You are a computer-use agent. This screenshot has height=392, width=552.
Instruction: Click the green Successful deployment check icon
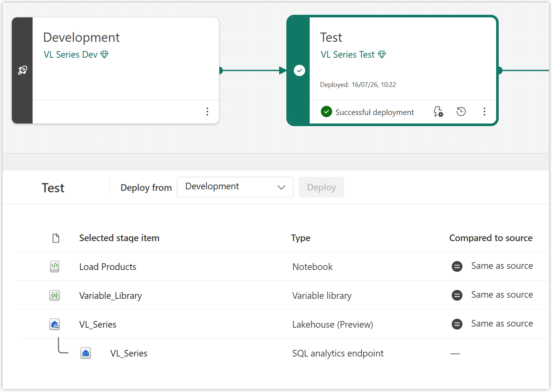click(326, 111)
